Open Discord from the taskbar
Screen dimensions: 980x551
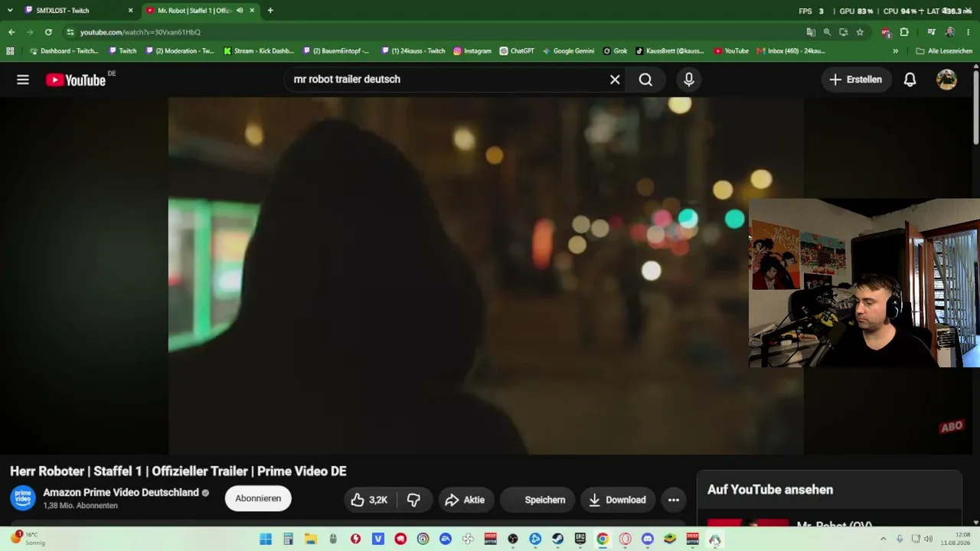tap(648, 539)
